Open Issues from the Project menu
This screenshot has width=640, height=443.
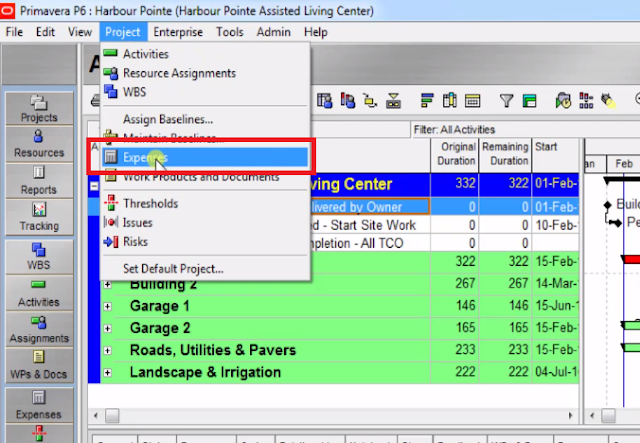click(204, 223)
